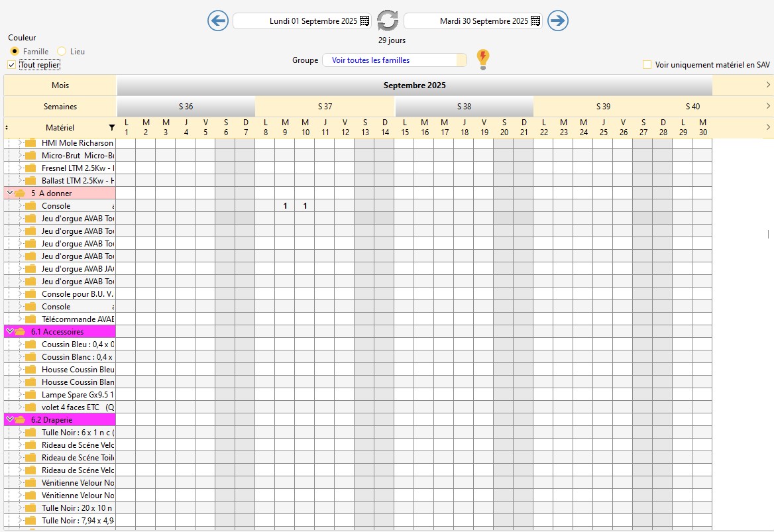Click the Septembre 2025 month header
Screen dimensions: 774x532
[x=414, y=85]
